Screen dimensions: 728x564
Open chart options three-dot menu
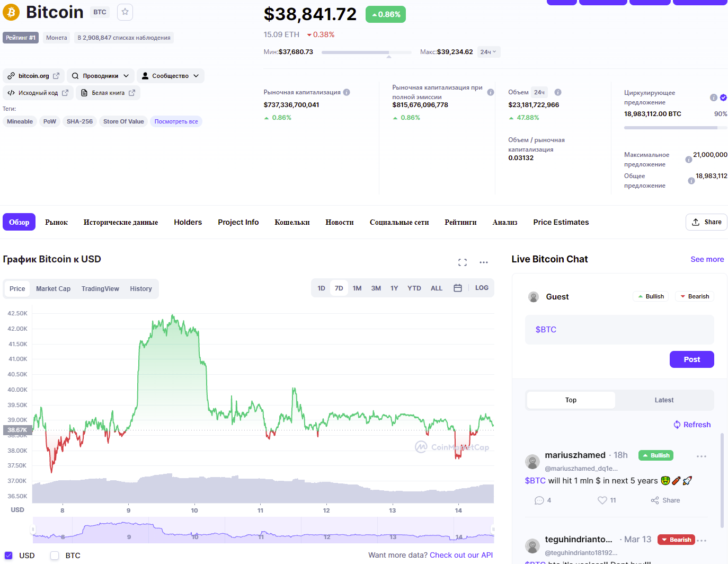483,262
